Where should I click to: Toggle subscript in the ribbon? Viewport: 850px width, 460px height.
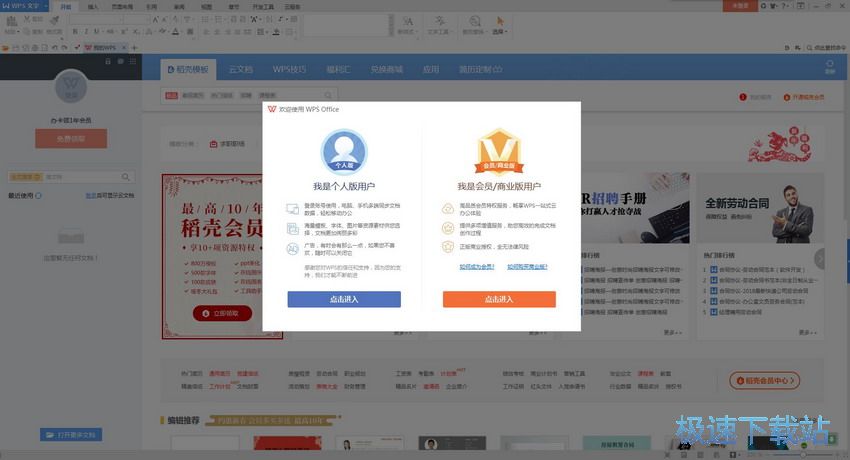pos(136,32)
